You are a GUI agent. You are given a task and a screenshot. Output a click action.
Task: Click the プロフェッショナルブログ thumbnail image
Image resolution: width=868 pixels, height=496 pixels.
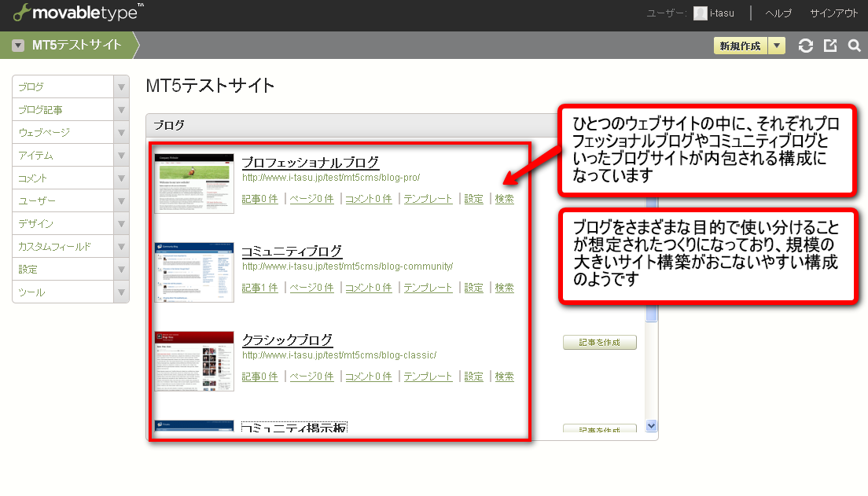click(x=194, y=183)
